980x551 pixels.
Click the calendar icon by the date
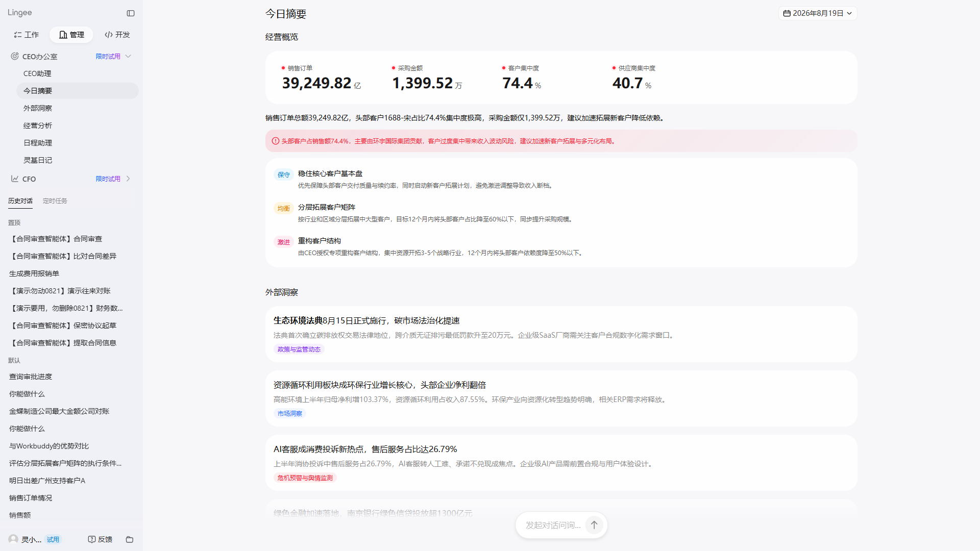pyautogui.click(x=787, y=13)
